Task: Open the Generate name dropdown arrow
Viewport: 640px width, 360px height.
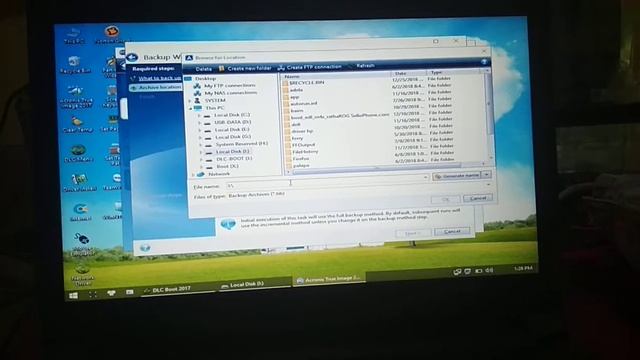Action: [486, 175]
